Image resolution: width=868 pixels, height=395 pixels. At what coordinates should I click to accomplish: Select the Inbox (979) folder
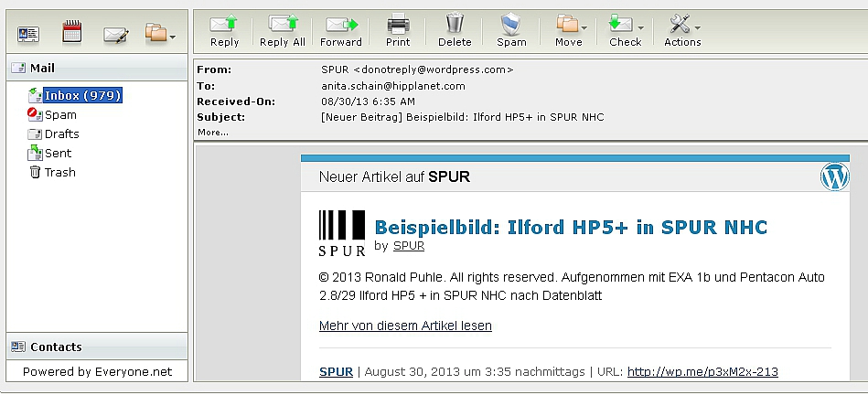82,95
